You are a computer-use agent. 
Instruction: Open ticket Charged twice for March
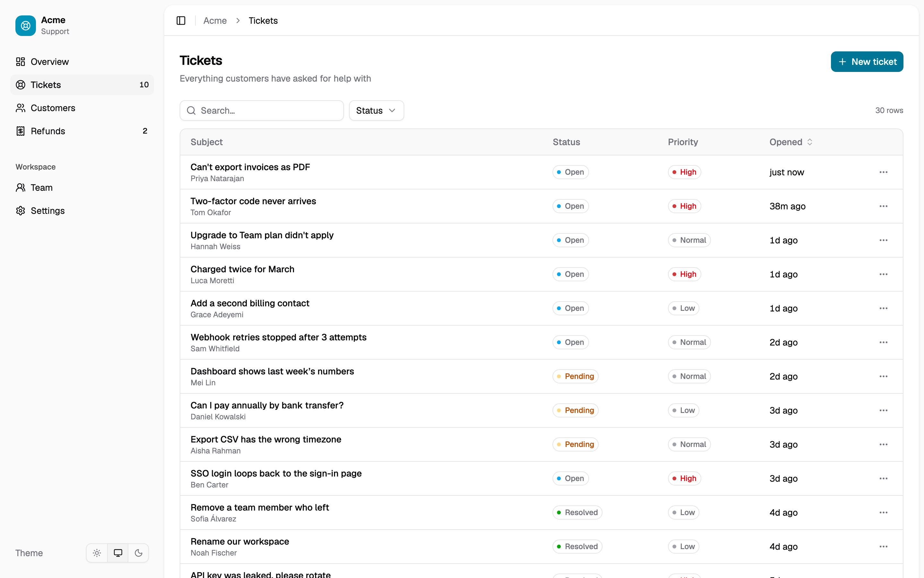[243, 269]
